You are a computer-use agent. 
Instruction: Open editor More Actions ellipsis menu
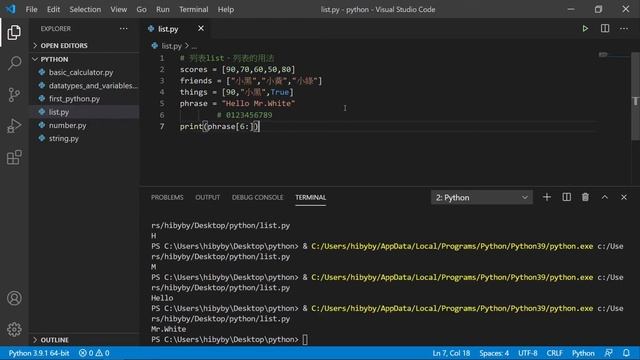click(x=624, y=29)
